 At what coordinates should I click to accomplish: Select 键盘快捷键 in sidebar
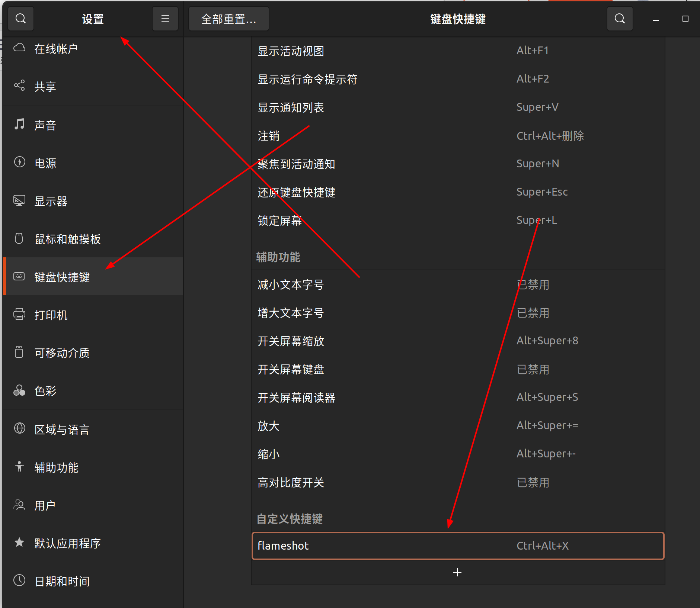[93, 276]
